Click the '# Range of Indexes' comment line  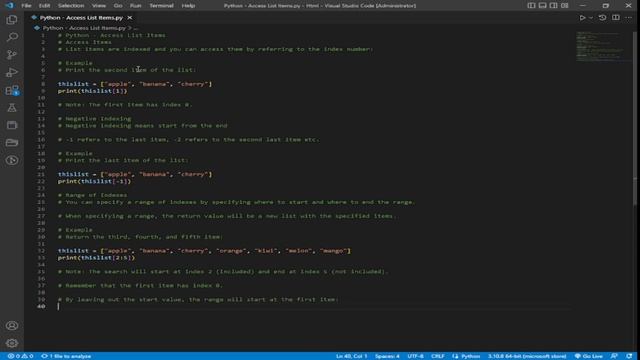coord(92,195)
